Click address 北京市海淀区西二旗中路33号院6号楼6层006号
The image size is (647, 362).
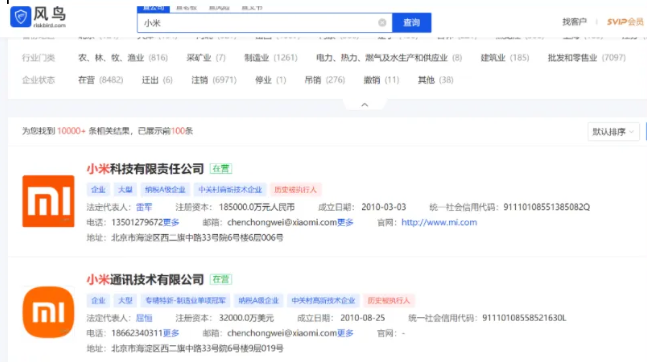(x=197, y=238)
